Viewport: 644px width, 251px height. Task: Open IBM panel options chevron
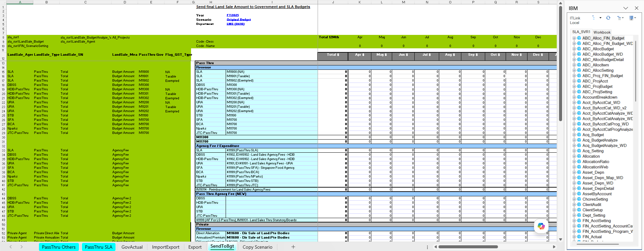(626, 8)
